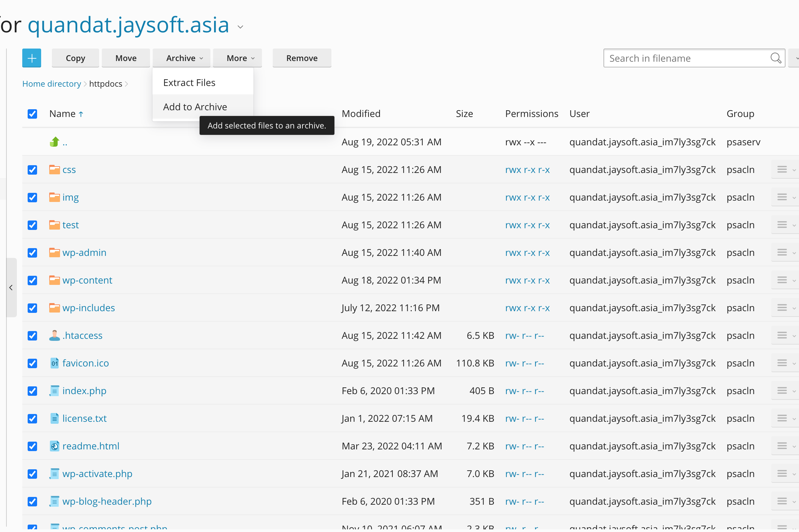This screenshot has height=532, width=799.
Task: Uncheck the license.txt checkbox
Action: [x=32, y=418]
